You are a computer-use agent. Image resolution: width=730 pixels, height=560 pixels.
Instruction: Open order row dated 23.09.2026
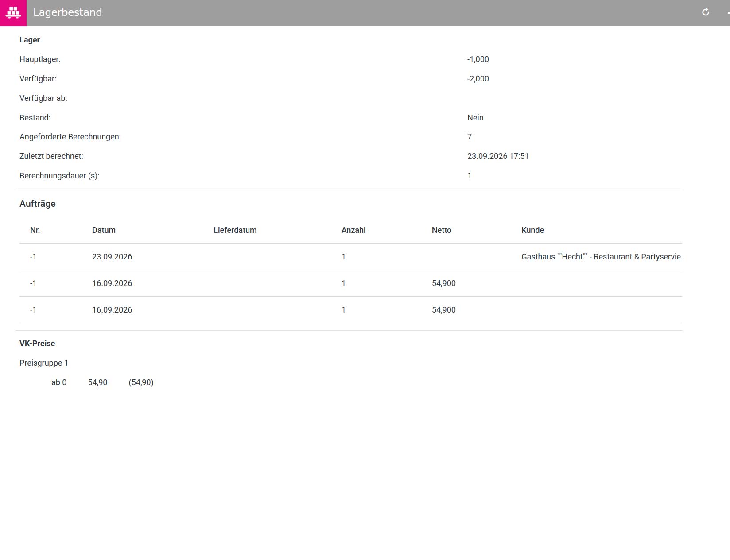tap(351, 257)
